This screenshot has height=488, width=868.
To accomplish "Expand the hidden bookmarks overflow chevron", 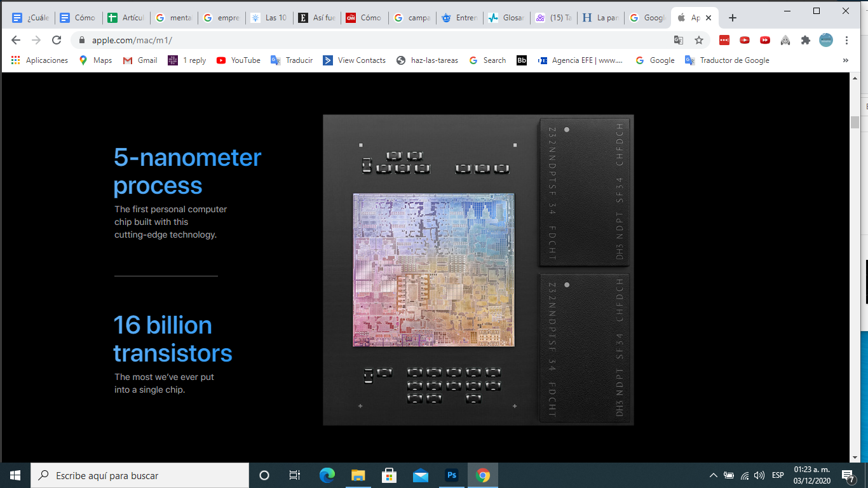I will [846, 60].
